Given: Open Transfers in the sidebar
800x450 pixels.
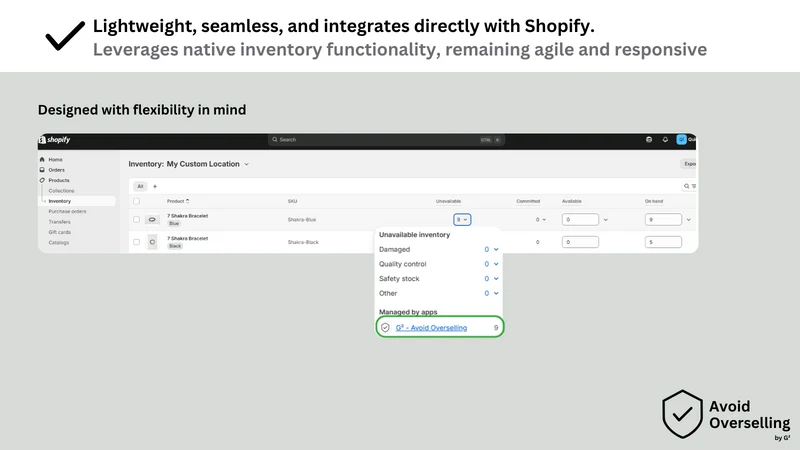Looking at the screenshot, I should click(59, 222).
